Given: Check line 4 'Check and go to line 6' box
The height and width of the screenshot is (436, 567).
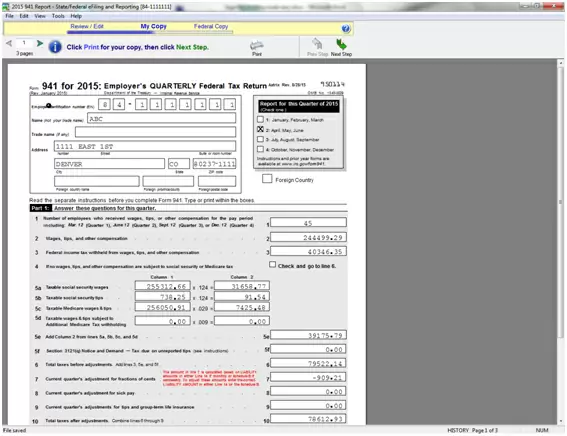Looking at the screenshot, I should [272, 265].
